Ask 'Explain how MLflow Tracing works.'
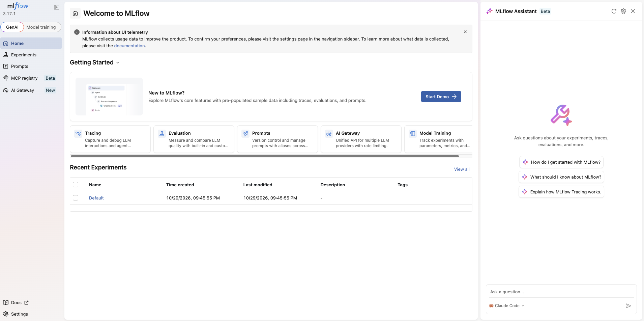 click(561, 192)
